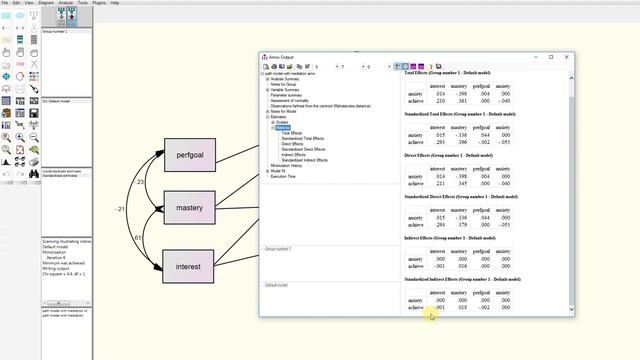
Task: Select Standardized Indirect Effects in output tree
Action: coord(304,160)
